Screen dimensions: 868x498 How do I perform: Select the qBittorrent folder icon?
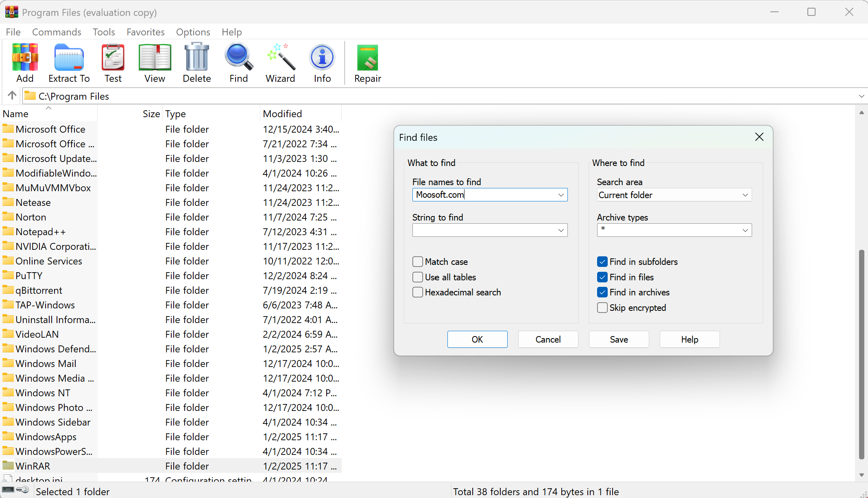pos(8,290)
